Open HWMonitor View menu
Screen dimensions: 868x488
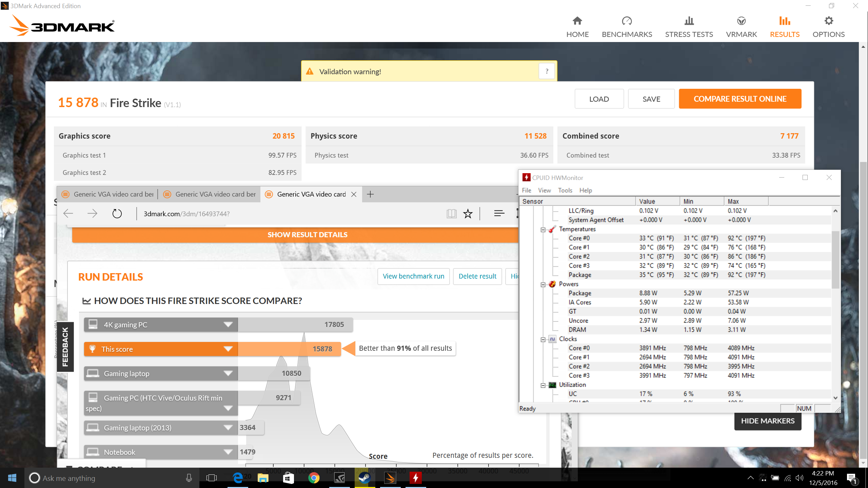pos(544,190)
